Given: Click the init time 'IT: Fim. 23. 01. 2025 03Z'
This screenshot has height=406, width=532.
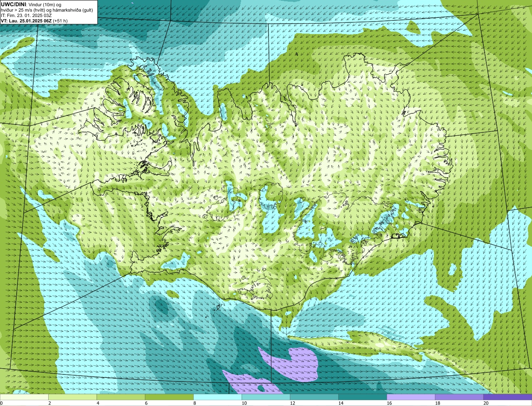Looking at the screenshot, I should coord(26,15).
